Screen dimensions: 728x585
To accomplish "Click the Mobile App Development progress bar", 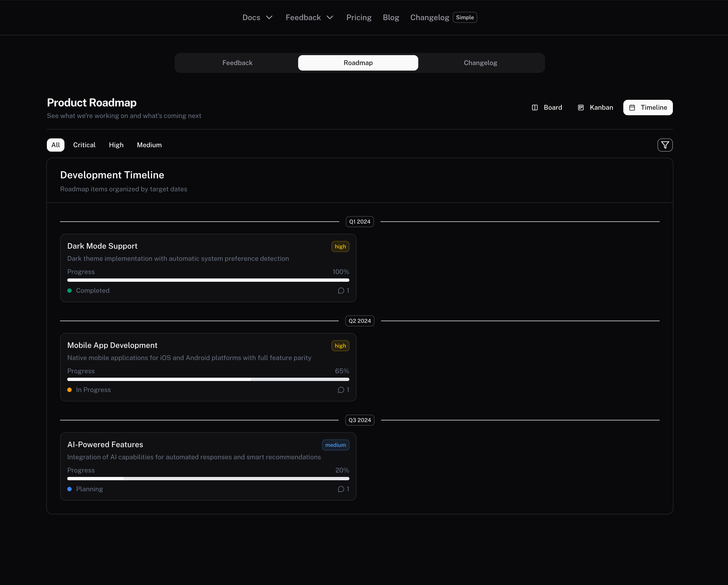I will 208,379.
